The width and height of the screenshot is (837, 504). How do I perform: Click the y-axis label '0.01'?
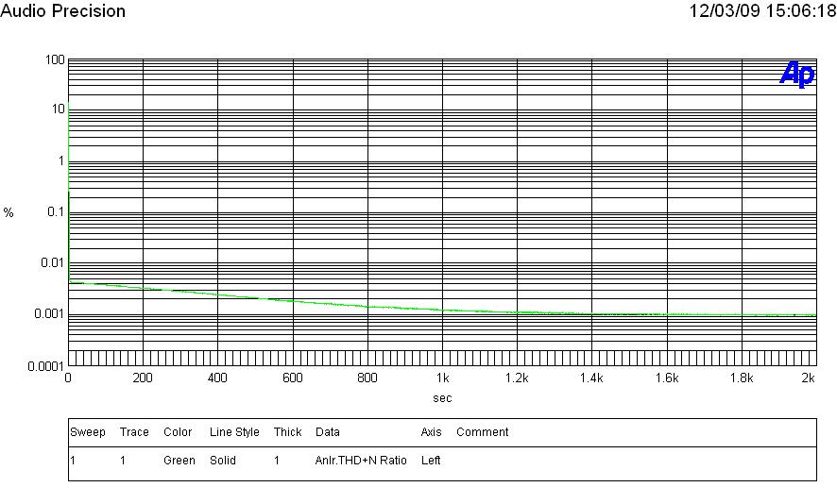tap(53, 262)
